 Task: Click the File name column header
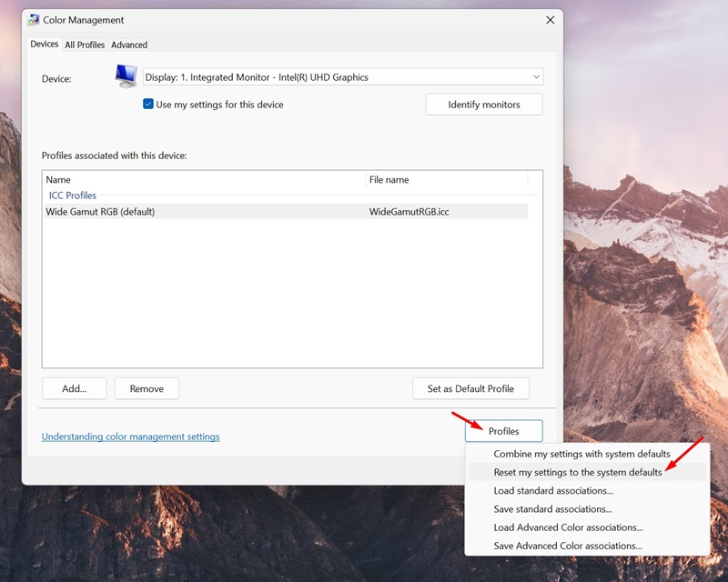point(447,180)
